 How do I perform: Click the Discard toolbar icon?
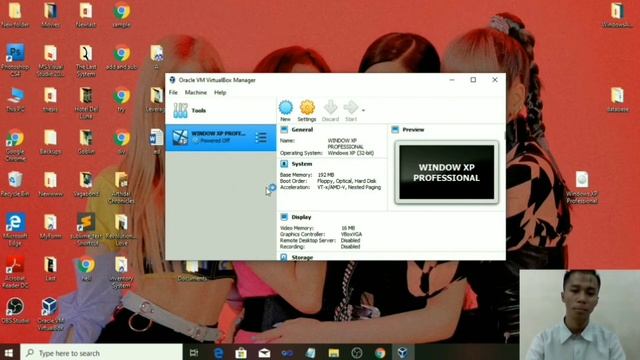click(330, 111)
